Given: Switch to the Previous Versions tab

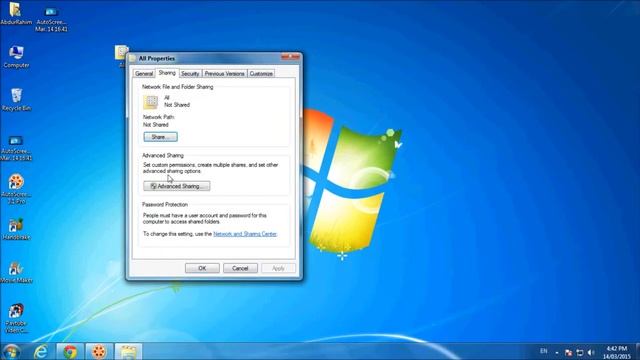Looking at the screenshot, I should [224, 73].
